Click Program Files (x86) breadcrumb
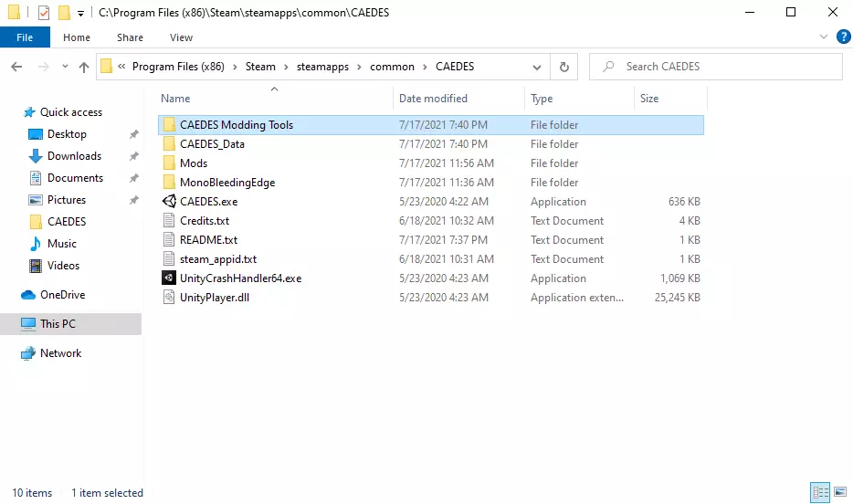Image resolution: width=853 pixels, height=504 pixels. click(178, 67)
